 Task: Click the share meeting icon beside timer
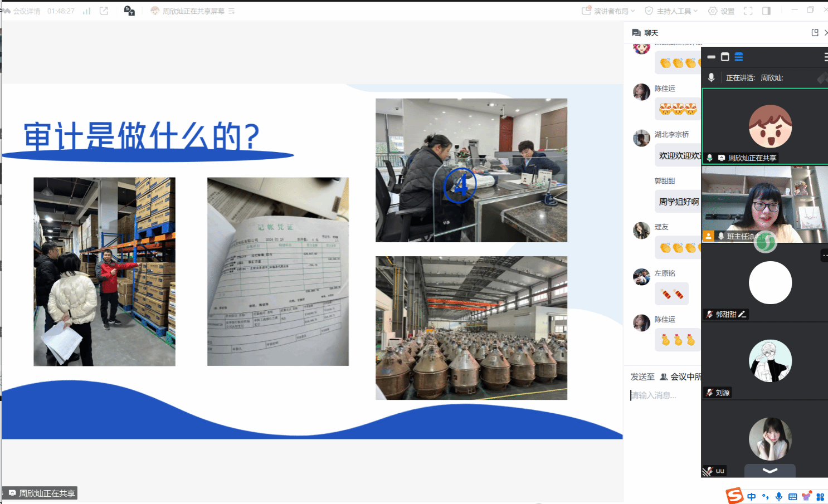(x=104, y=11)
